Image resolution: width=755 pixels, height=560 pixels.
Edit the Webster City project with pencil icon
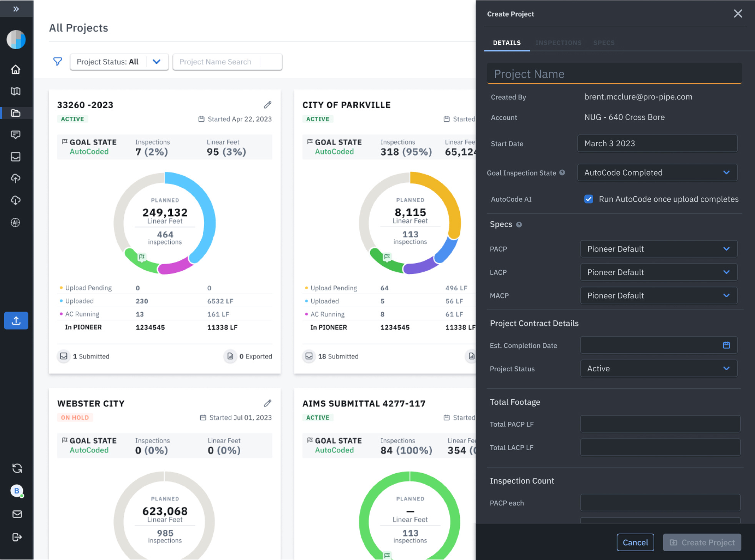click(268, 403)
